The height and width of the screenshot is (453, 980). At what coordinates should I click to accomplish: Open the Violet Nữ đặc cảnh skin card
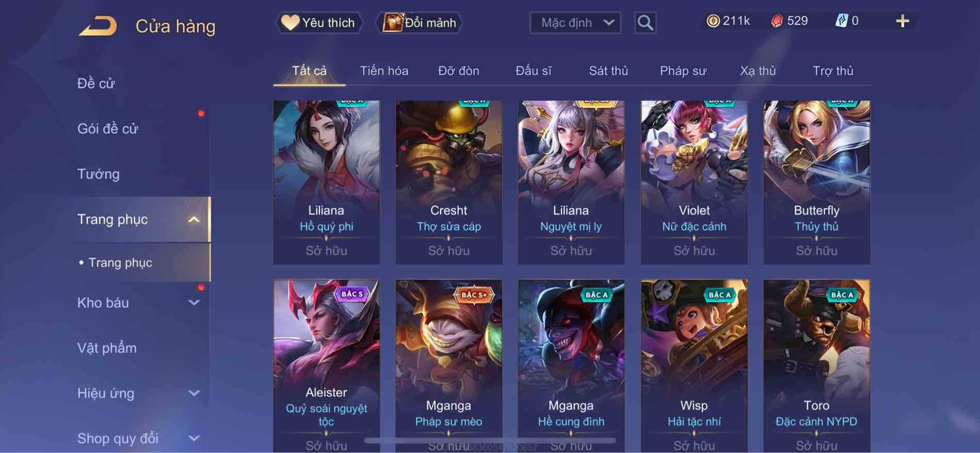click(x=694, y=182)
